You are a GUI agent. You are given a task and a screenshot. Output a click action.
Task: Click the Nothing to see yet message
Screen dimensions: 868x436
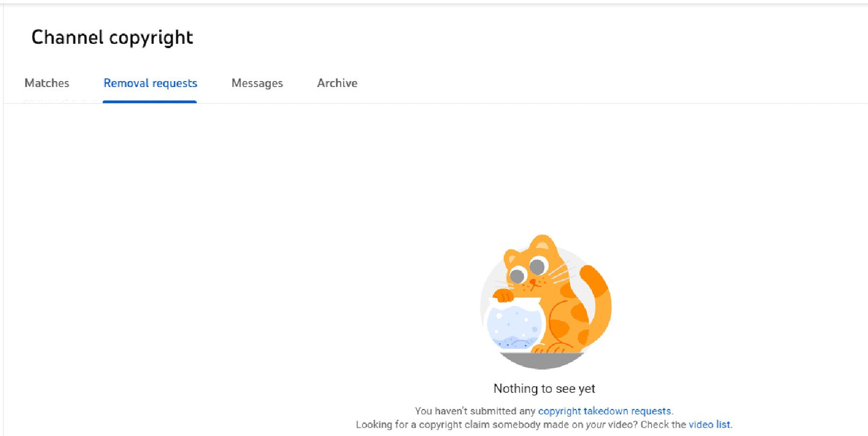point(543,388)
